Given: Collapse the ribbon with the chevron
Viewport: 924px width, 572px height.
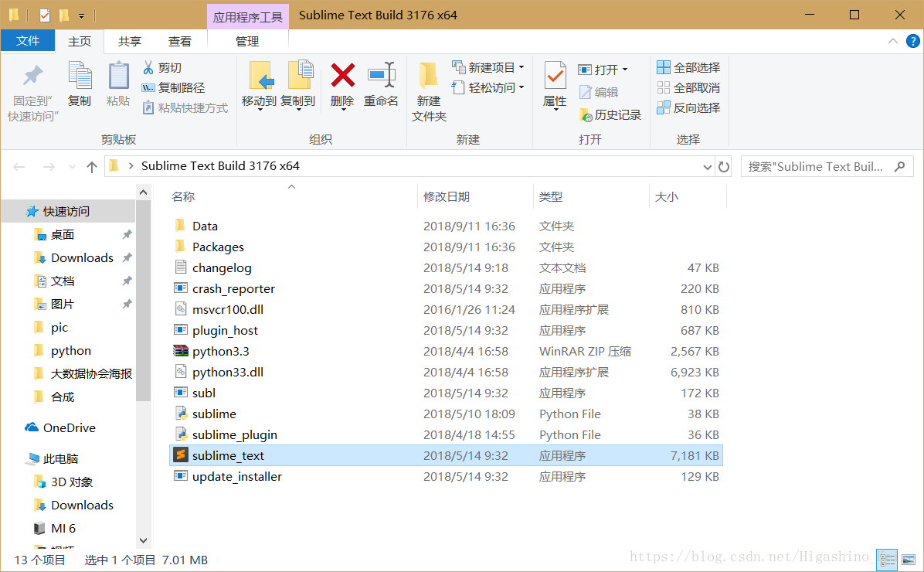Looking at the screenshot, I should [x=893, y=41].
